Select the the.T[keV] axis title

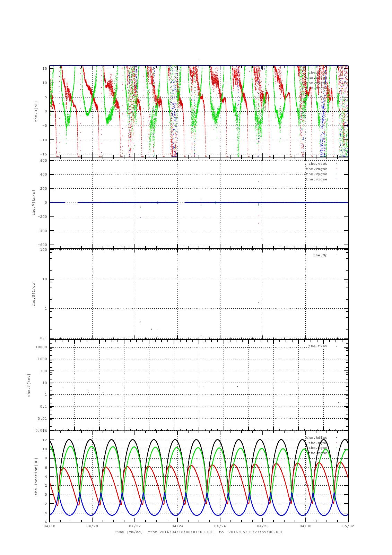click(29, 385)
